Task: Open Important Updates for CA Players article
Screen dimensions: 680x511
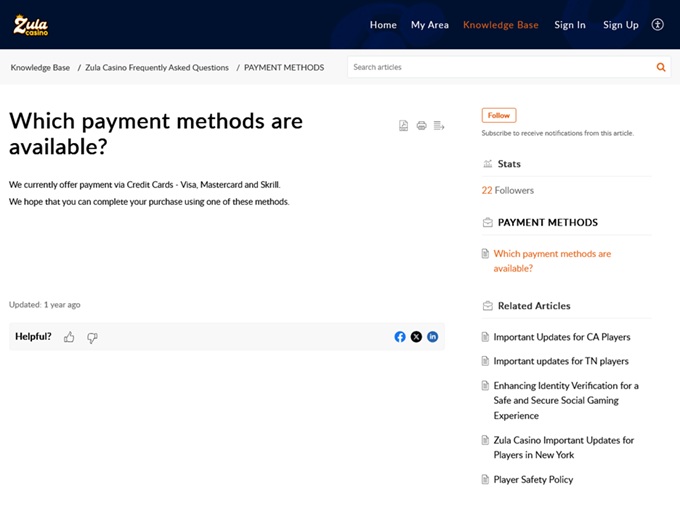Action: pos(562,337)
